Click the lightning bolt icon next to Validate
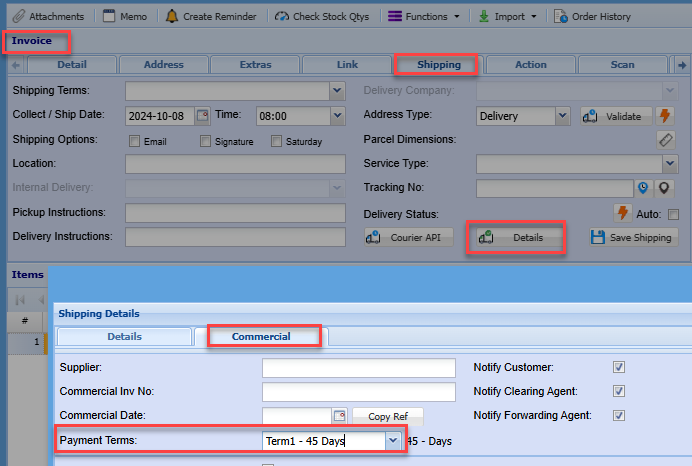 [x=665, y=116]
